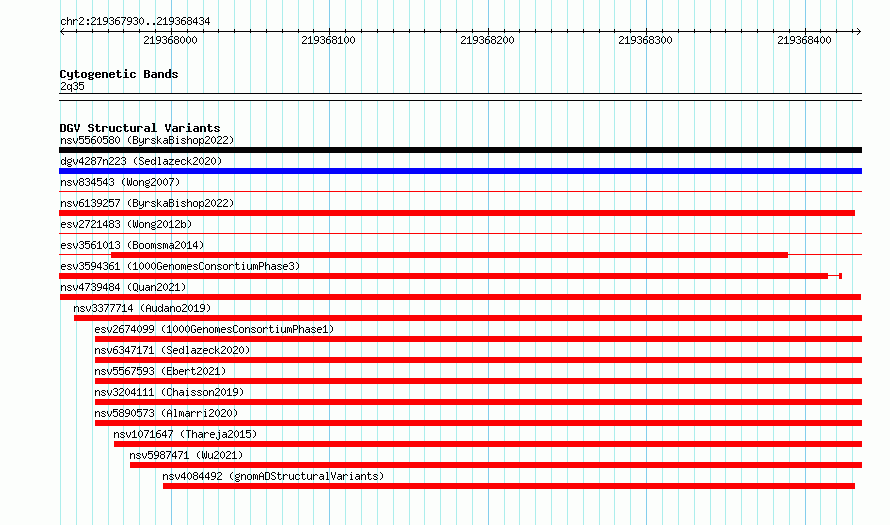Select ruler position 219368200
This screenshot has height=525, width=890.
coord(487,40)
